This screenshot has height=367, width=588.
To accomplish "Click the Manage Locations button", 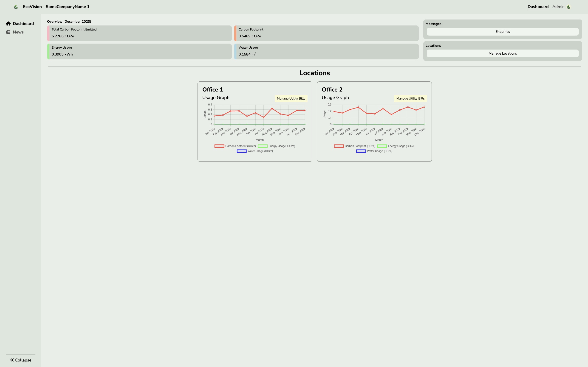I will [x=503, y=54].
